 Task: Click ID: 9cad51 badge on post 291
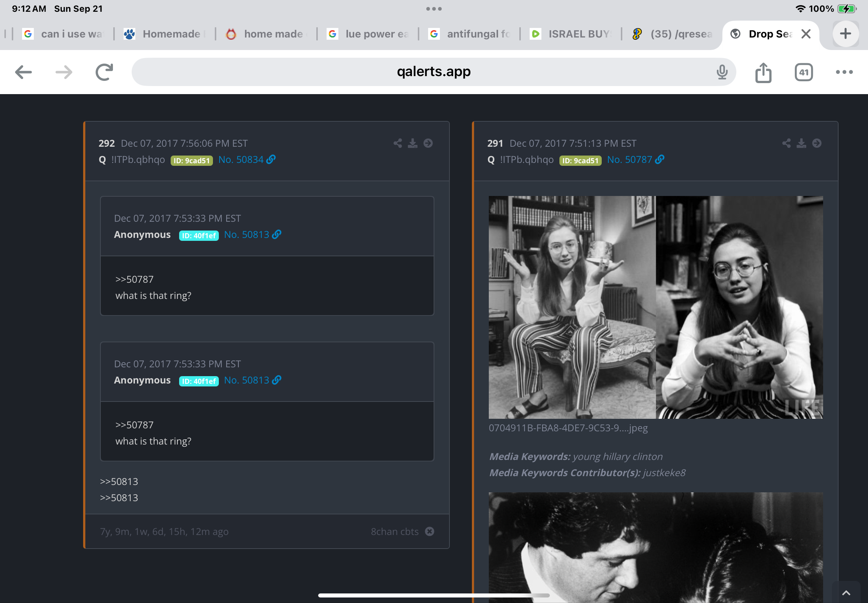coord(580,160)
